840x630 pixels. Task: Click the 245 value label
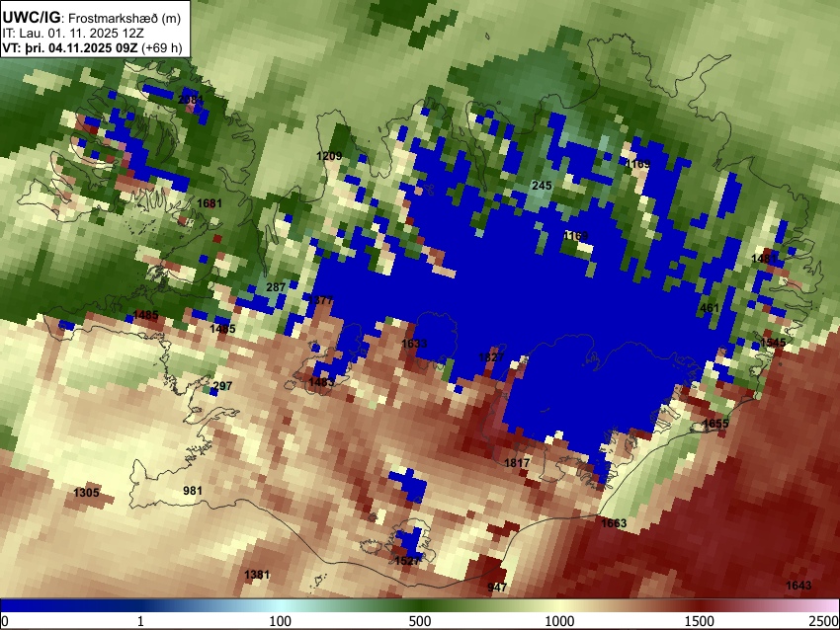click(x=542, y=186)
